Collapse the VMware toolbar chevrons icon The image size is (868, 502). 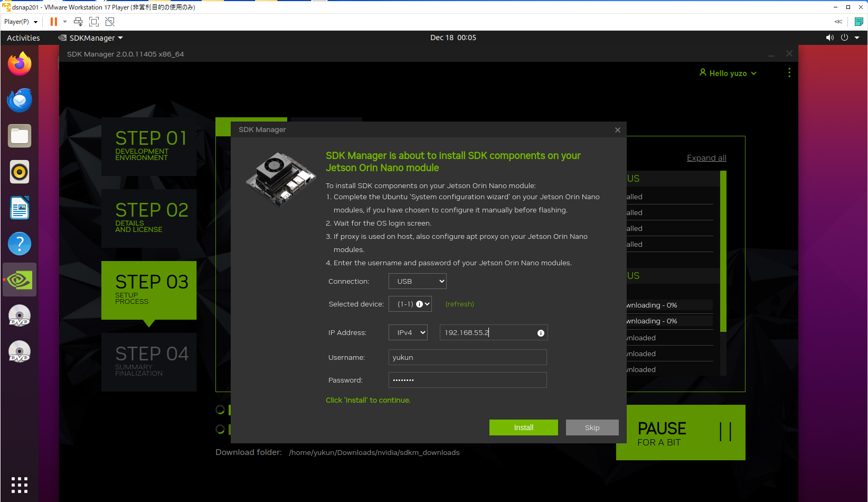[838, 22]
